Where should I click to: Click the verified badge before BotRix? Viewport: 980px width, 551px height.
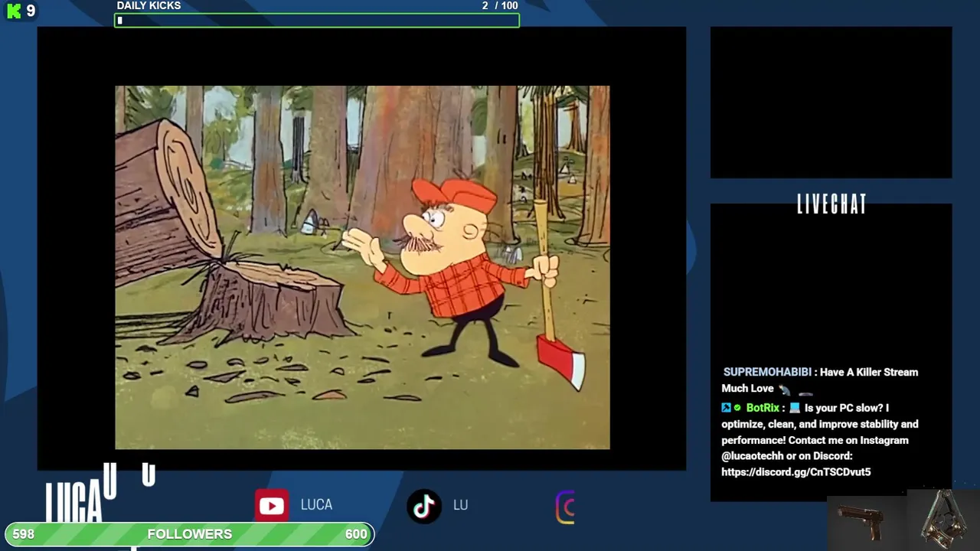(737, 408)
